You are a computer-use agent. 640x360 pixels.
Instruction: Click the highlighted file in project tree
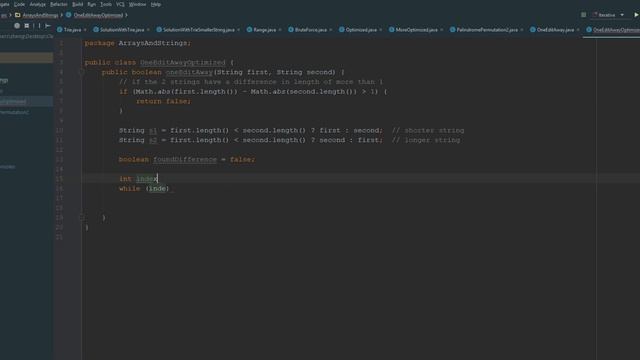click(x=26, y=101)
